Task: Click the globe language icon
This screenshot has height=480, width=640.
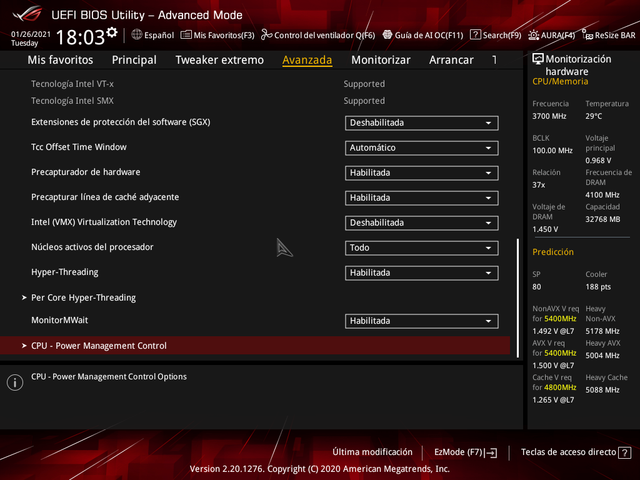Action: click(137, 35)
